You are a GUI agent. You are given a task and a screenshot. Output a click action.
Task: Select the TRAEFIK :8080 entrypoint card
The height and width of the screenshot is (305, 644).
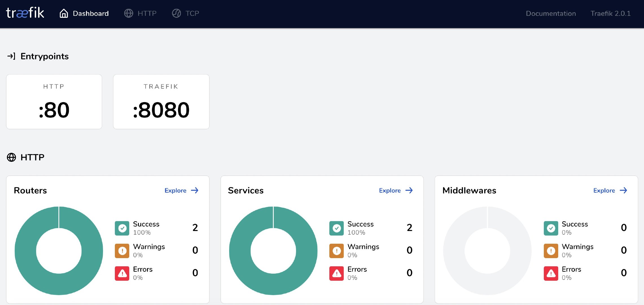(161, 102)
